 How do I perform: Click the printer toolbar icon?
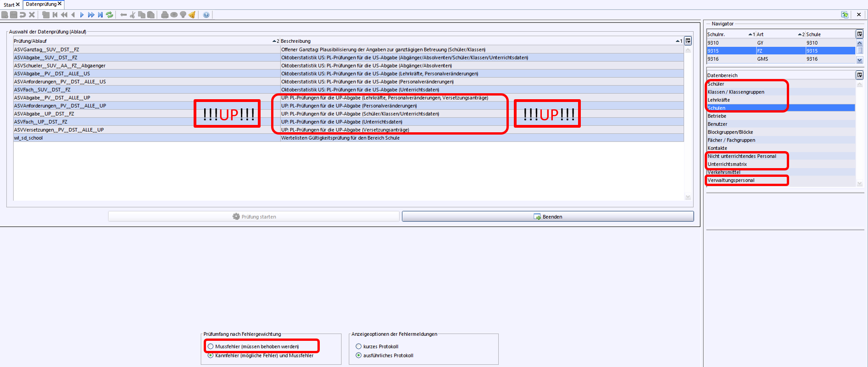click(x=165, y=15)
